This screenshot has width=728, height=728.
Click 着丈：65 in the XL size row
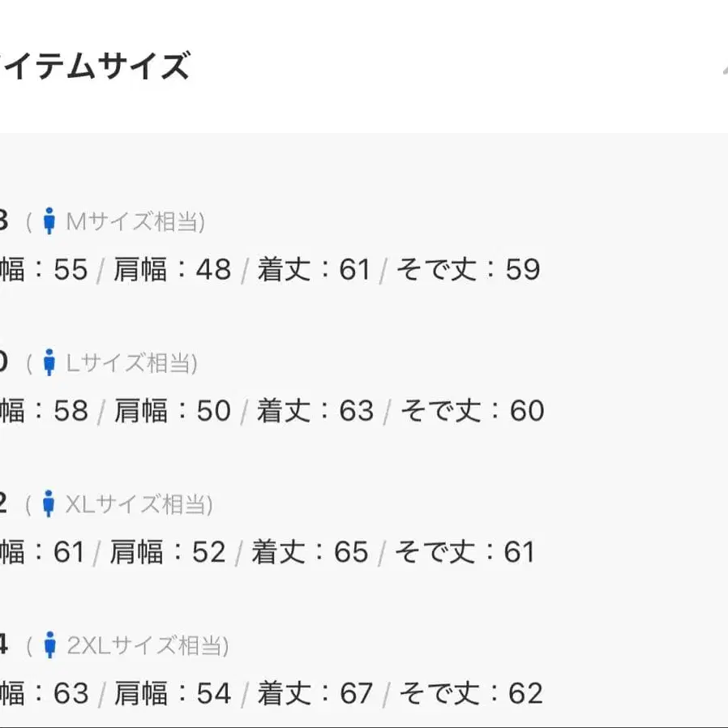tap(310, 552)
